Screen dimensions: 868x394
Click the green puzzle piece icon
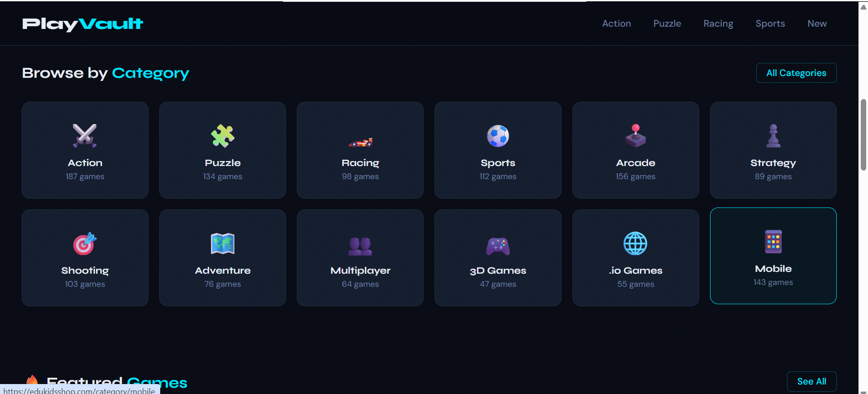[222, 136]
